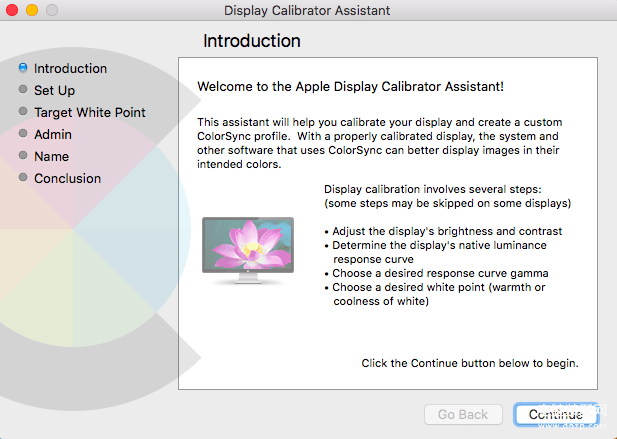
Task: Select the Introduction step in sidebar
Action: (x=70, y=68)
